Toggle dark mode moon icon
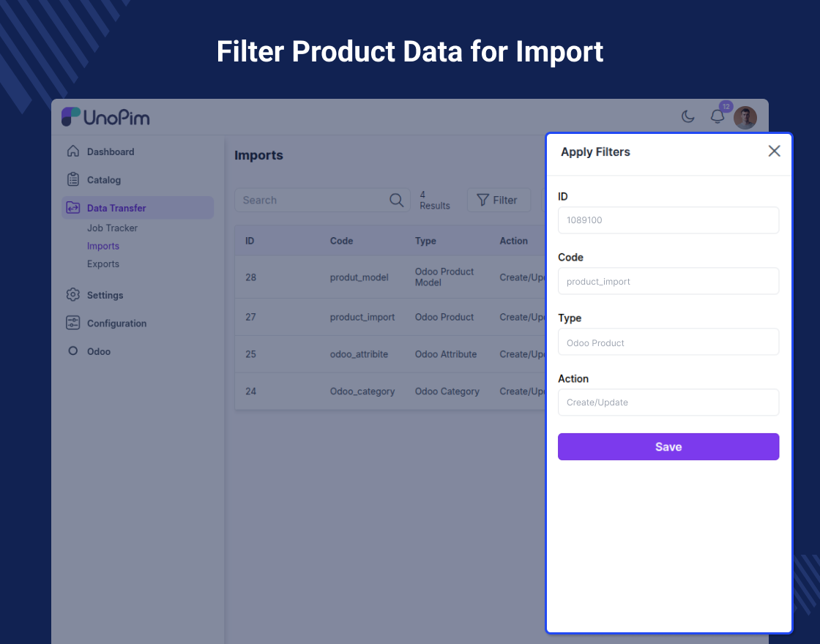 [x=687, y=116]
